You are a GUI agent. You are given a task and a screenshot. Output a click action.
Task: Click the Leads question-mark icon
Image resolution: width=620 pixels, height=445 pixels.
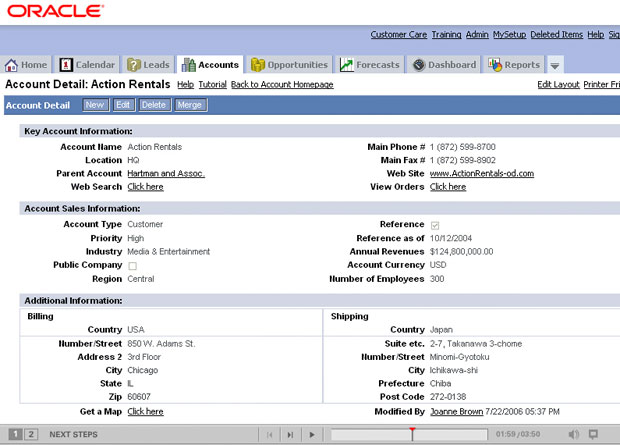click(134, 65)
